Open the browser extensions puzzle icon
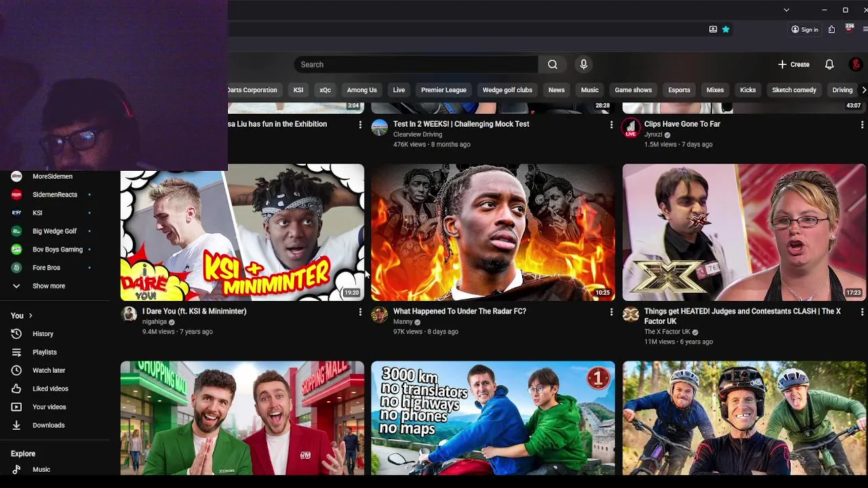Screen dimensions: 868x488 click(831, 29)
